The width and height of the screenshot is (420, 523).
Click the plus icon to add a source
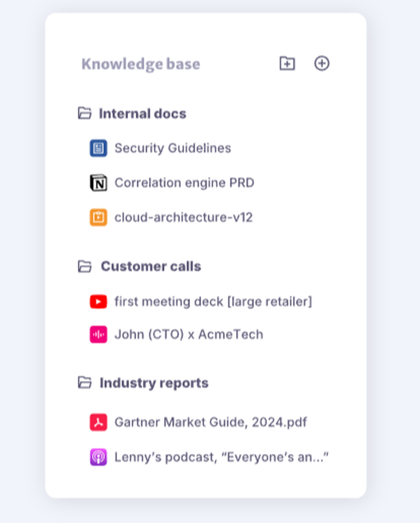[322, 64]
